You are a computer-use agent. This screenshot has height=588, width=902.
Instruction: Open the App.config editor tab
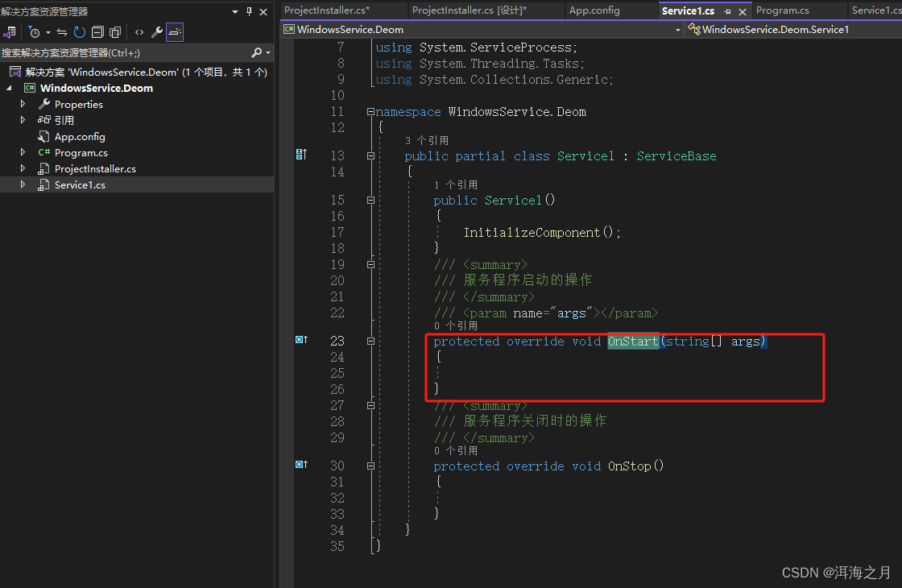[x=594, y=10]
